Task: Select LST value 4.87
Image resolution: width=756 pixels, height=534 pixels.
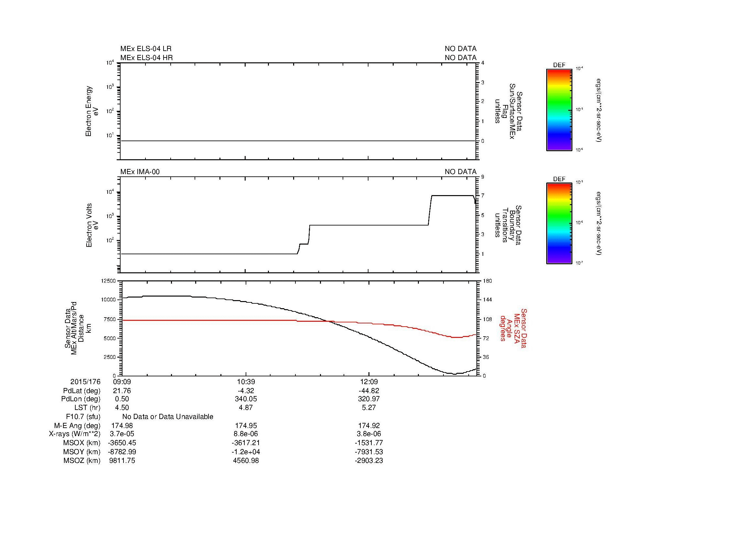Action: pos(246,408)
